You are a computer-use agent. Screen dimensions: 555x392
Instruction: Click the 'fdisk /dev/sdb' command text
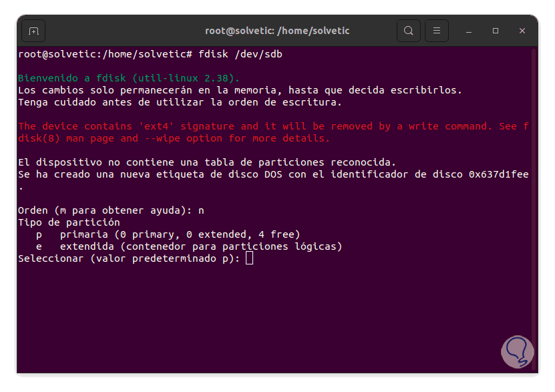pyautogui.click(x=240, y=53)
